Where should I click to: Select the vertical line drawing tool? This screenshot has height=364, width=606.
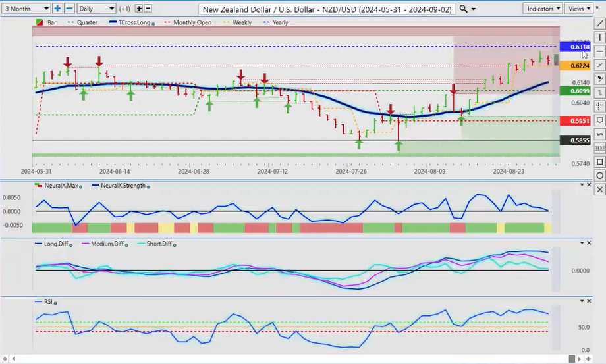[599, 38]
